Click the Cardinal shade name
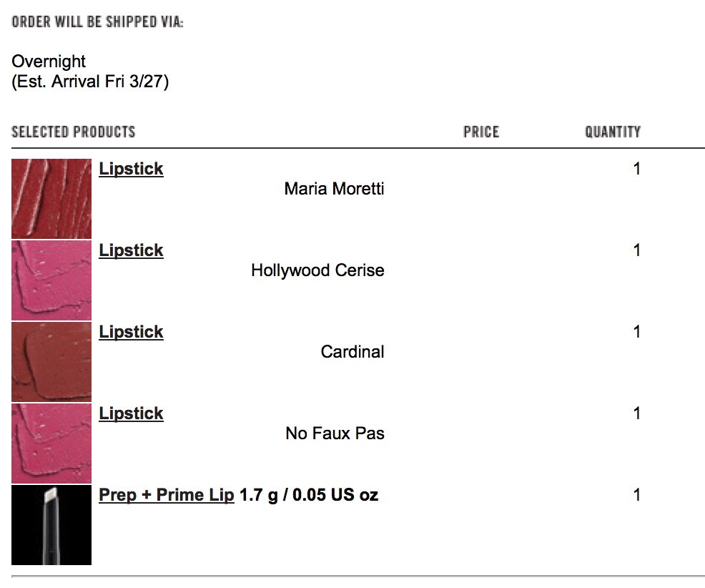Screen dimensions: 705x588 coord(352,352)
